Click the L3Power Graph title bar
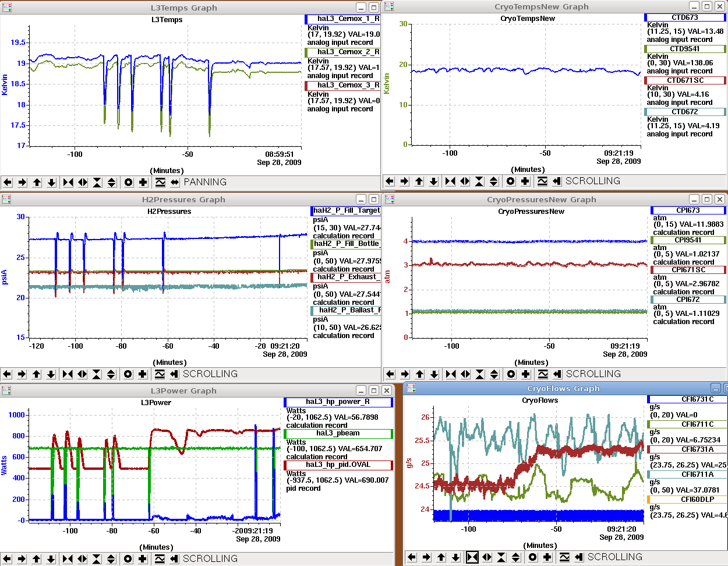Screen dimensions: 728x566 pos(183,391)
